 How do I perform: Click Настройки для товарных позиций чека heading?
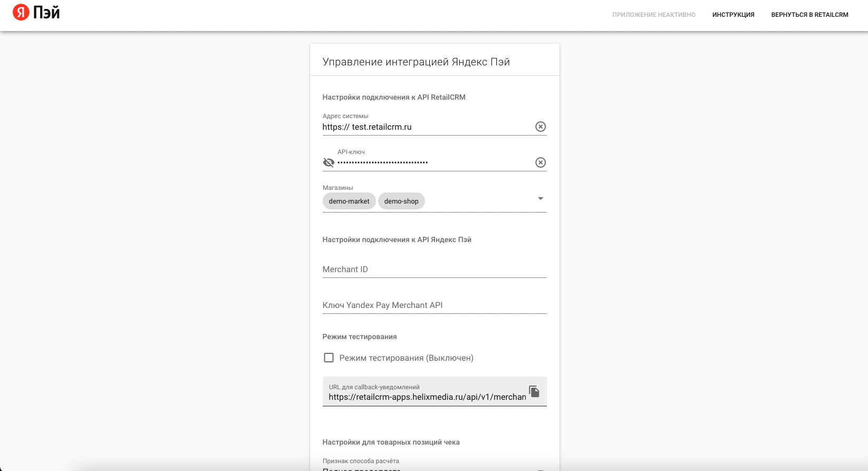[391, 442]
